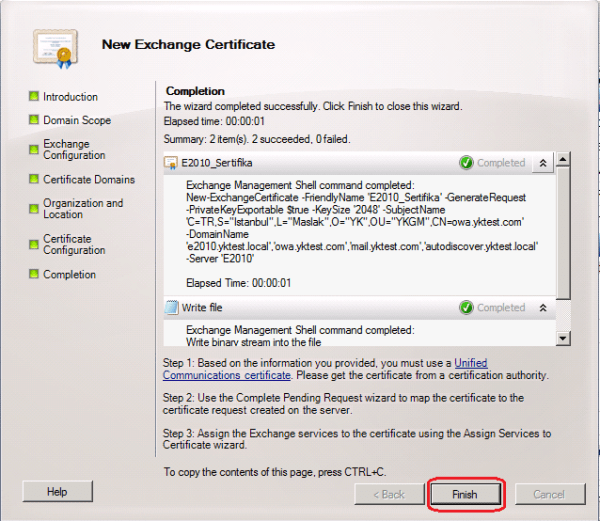Collapse the E2010_Sertifika result section
This screenshot has height=521, width=600.
coord(543,163)
